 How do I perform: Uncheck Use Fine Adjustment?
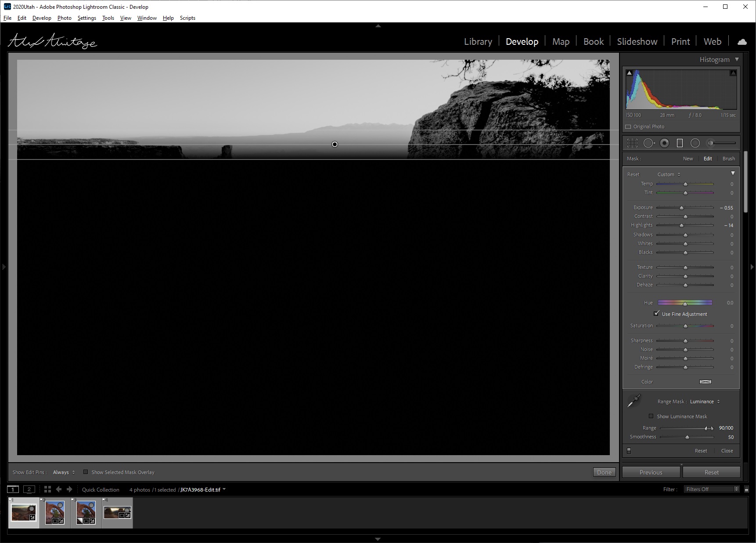click(x=656, y=314)
